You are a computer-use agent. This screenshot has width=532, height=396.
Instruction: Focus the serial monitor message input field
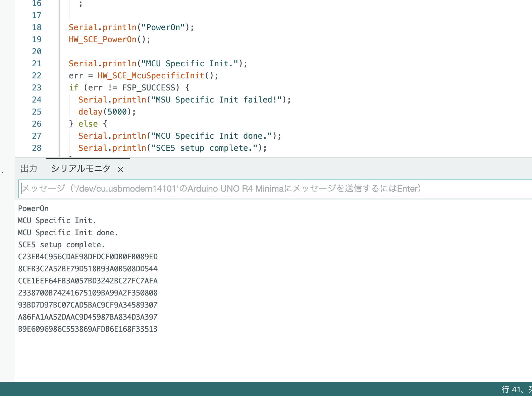[275, 189]
